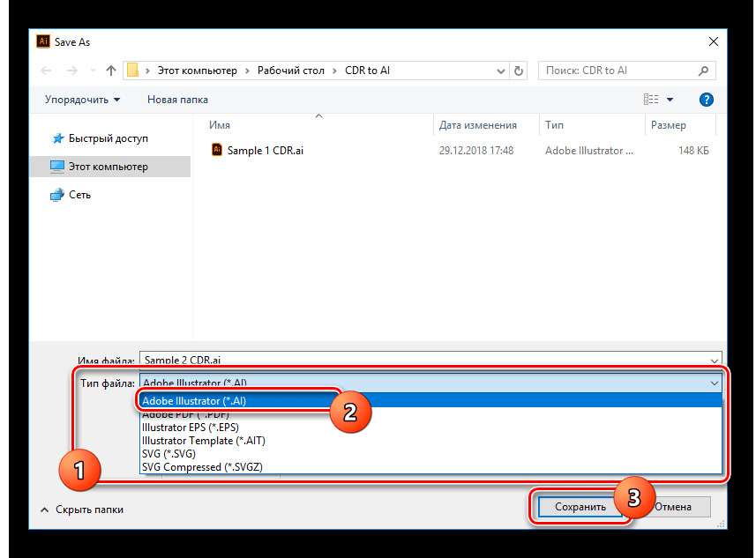
Task: Click the 148 КБ size cell
Action: tap(693, 151)
